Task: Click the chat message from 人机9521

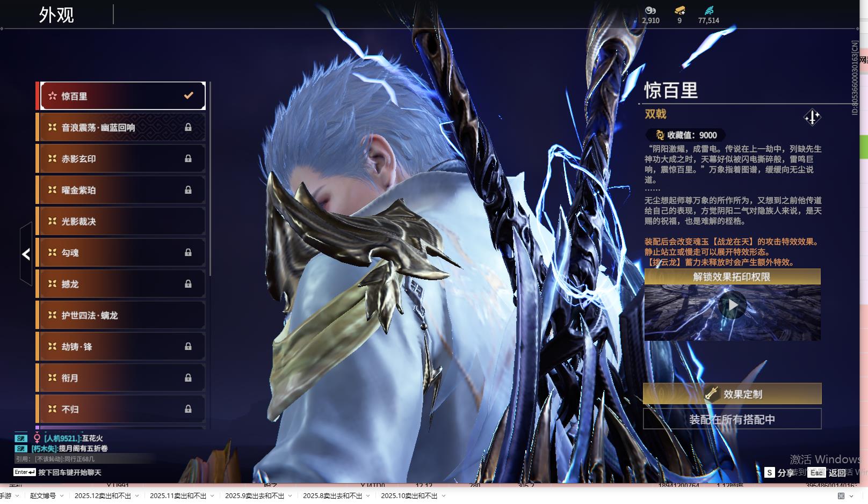Action: [x=73, y=439]
